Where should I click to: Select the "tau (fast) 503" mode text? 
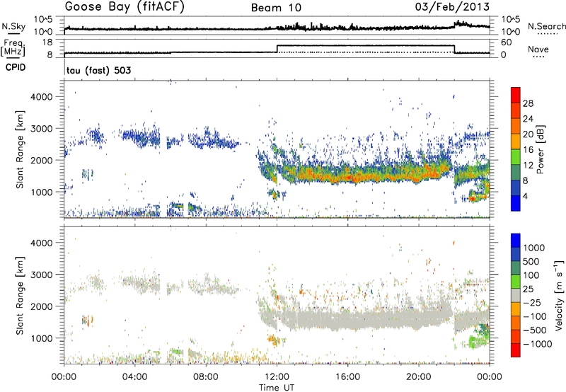click(98, 70)
